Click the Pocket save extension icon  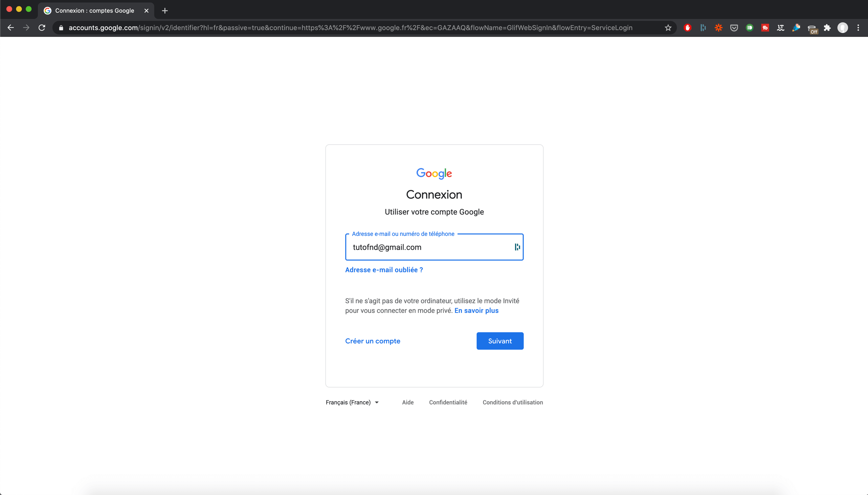coord(734,28)
